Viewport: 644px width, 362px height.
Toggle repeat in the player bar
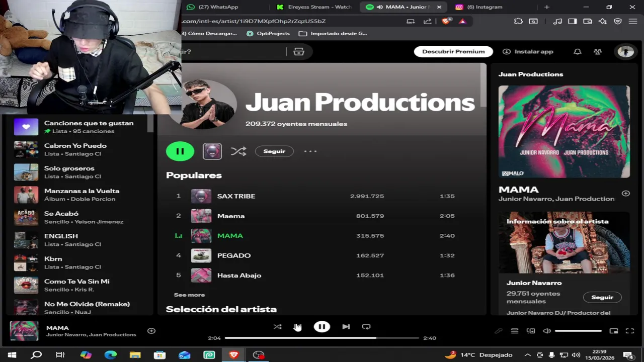[x=366, y=327]
